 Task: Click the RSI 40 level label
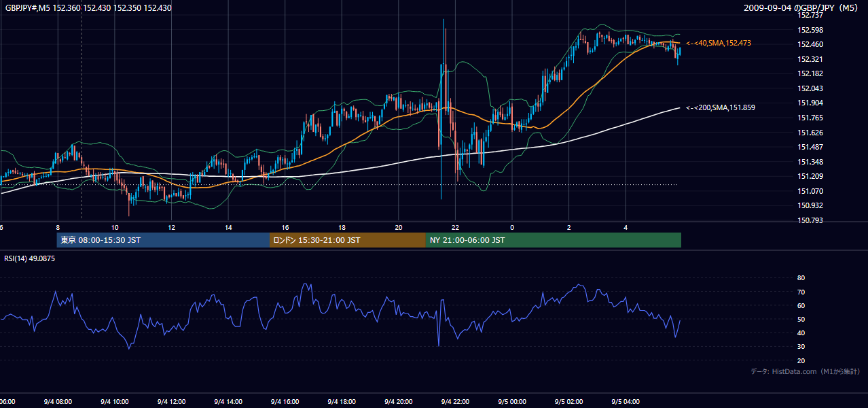tap(801, 333)
